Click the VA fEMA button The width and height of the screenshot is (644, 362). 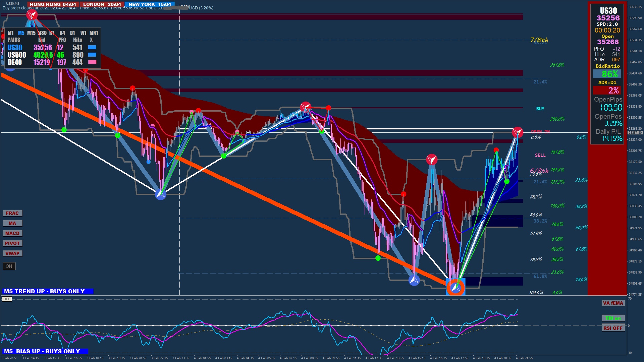click(x=613, y=303)
